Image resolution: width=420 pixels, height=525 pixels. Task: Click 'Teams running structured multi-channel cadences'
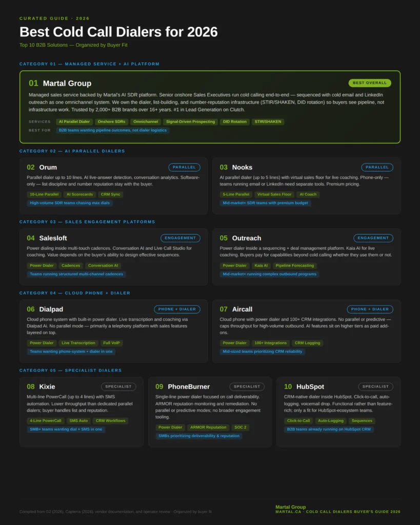[x=76, y=274]
